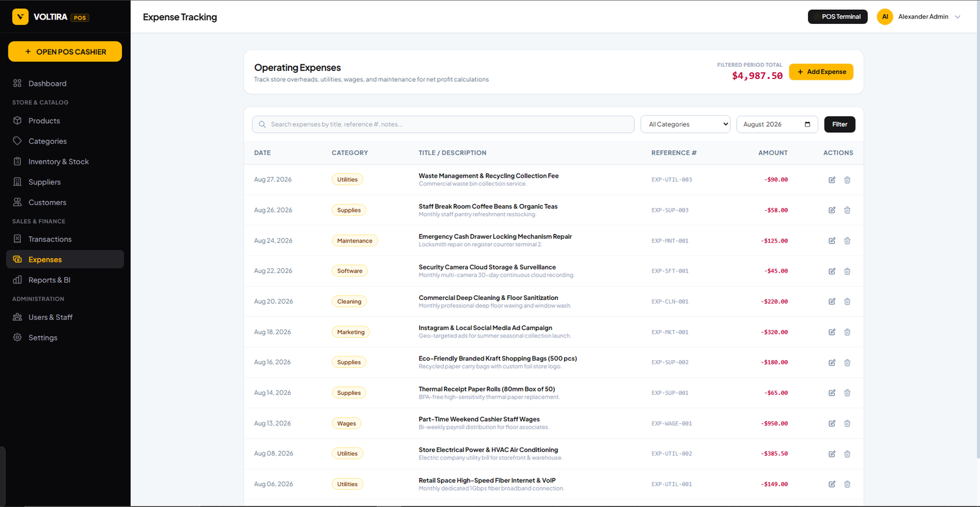
Task: Click the Software category tag
Action: point(350,271)
